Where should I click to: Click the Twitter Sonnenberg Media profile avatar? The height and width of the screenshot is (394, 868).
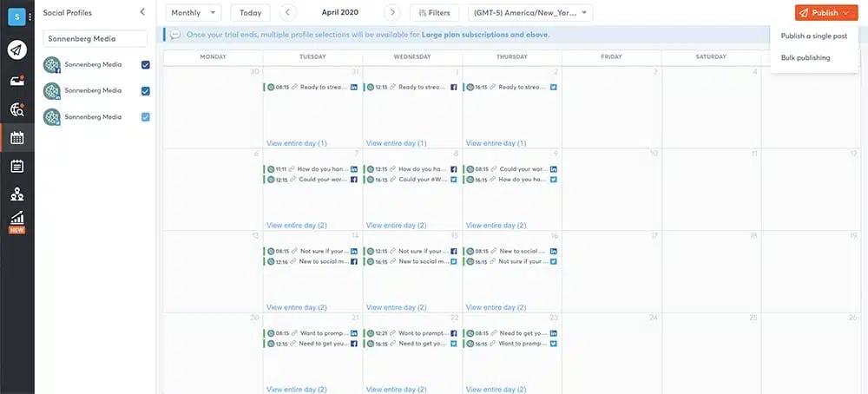pos(52,117)
